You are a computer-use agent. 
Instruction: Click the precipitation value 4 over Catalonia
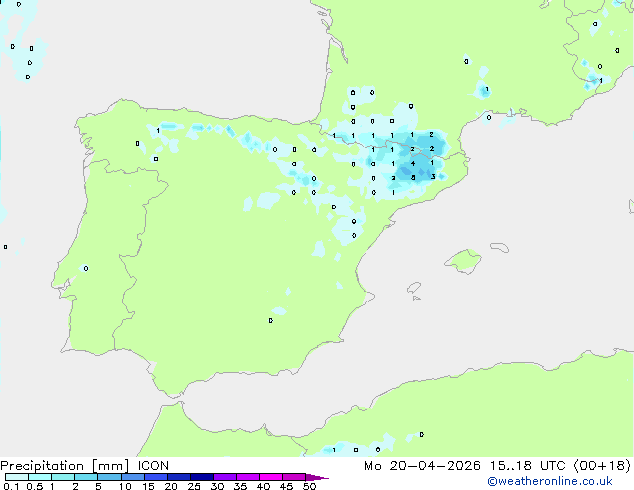click(412, 163)
